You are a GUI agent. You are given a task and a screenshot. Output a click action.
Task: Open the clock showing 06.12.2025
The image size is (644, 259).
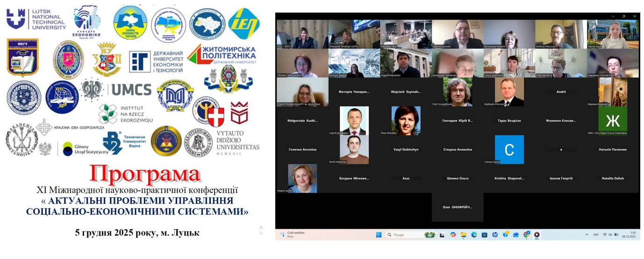coord(630,235)
